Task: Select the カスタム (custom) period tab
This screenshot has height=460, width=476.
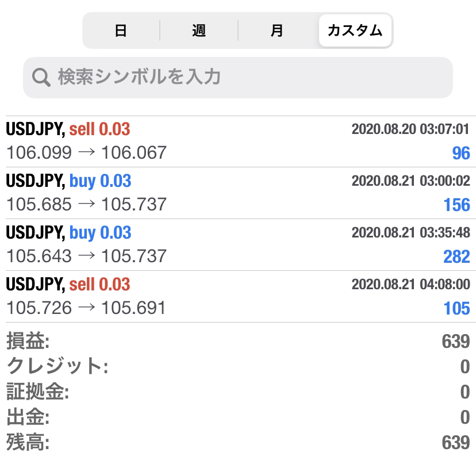Action: coord(355,30)
